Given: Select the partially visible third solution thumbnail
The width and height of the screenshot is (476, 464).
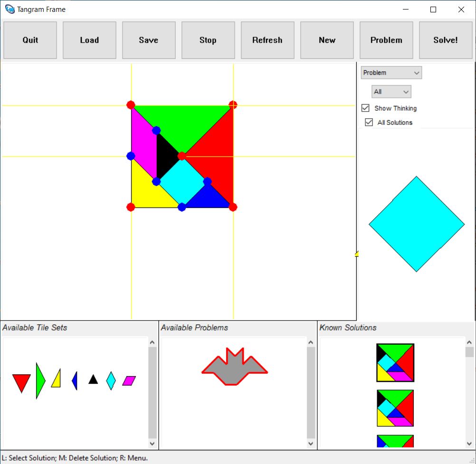Looking at the screenshot, I should click(x=395, y=441).
